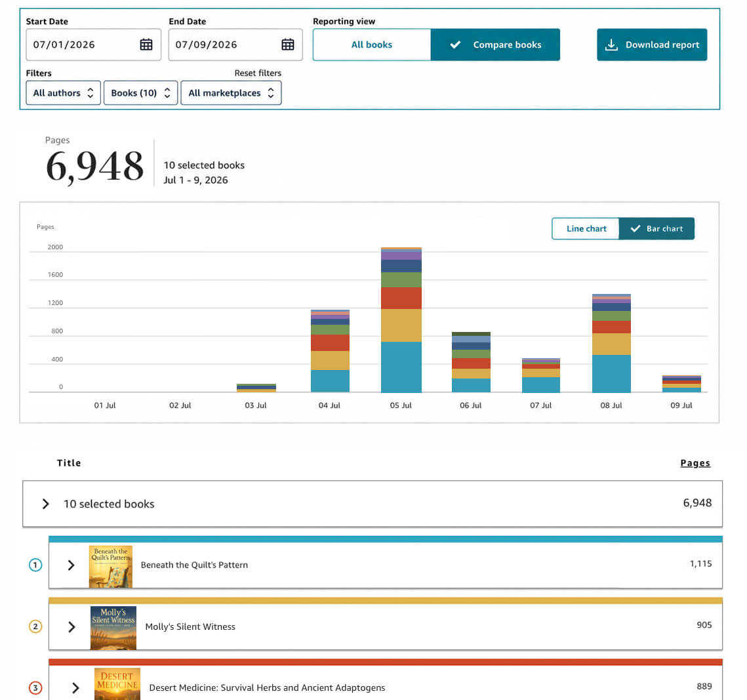747x700 pixels.
Task: Click the download arrow icon on the Download report button
Action: point(611,45)
